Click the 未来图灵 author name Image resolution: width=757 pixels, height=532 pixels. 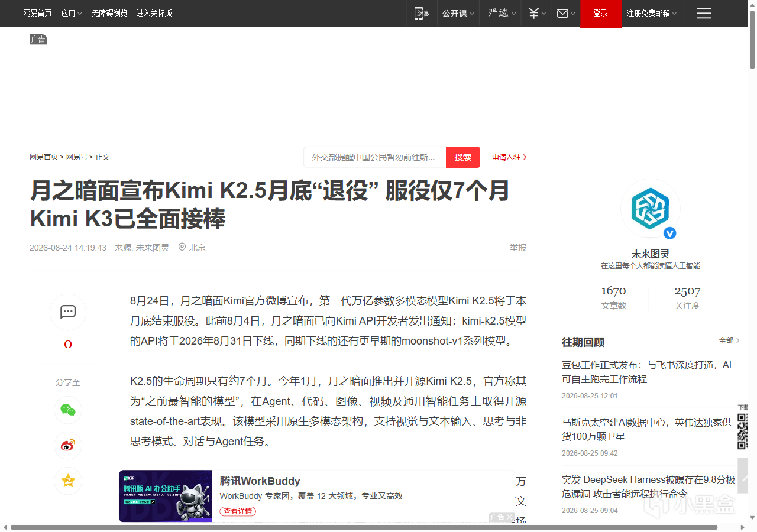(x=650, y=254)
